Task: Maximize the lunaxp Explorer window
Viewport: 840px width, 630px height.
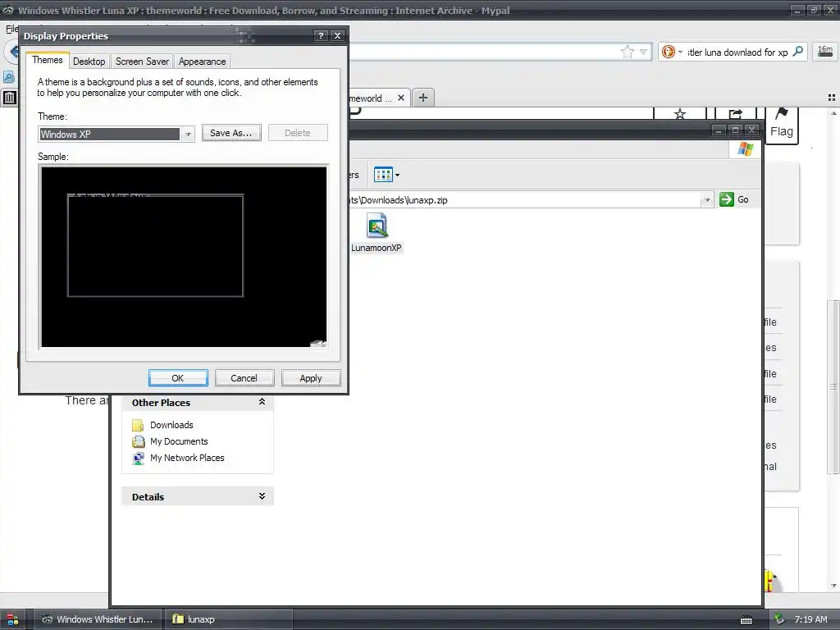Action: 735,130
